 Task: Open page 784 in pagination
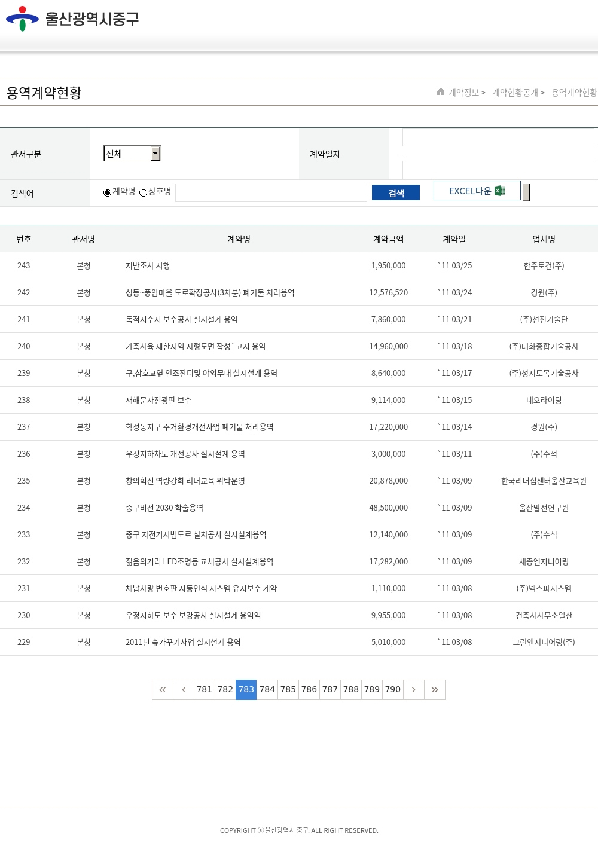267,690
